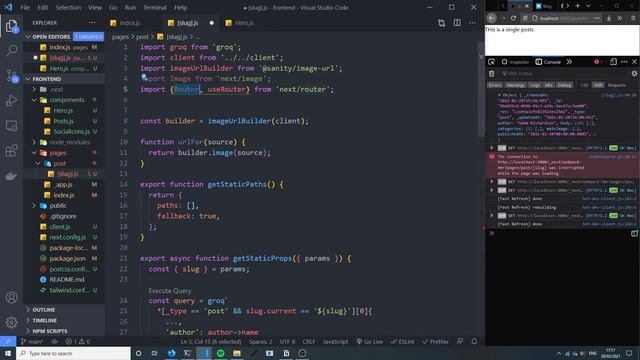Open the Search view in activity bar
This screenshot has width=640, height=360.
(x=11, y=51)
